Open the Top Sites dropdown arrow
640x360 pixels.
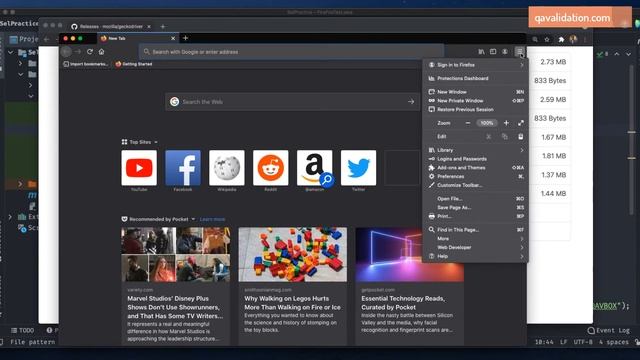click(156, 142)
